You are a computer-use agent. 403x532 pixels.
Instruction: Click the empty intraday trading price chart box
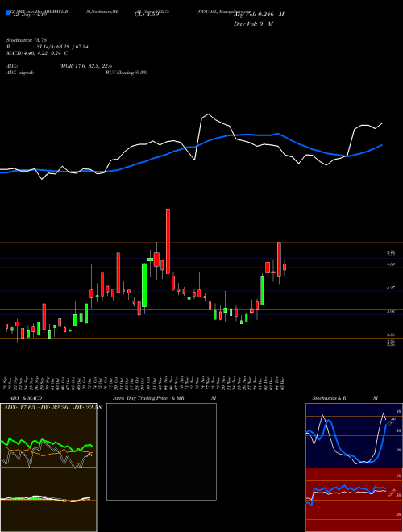coord(161,451)
